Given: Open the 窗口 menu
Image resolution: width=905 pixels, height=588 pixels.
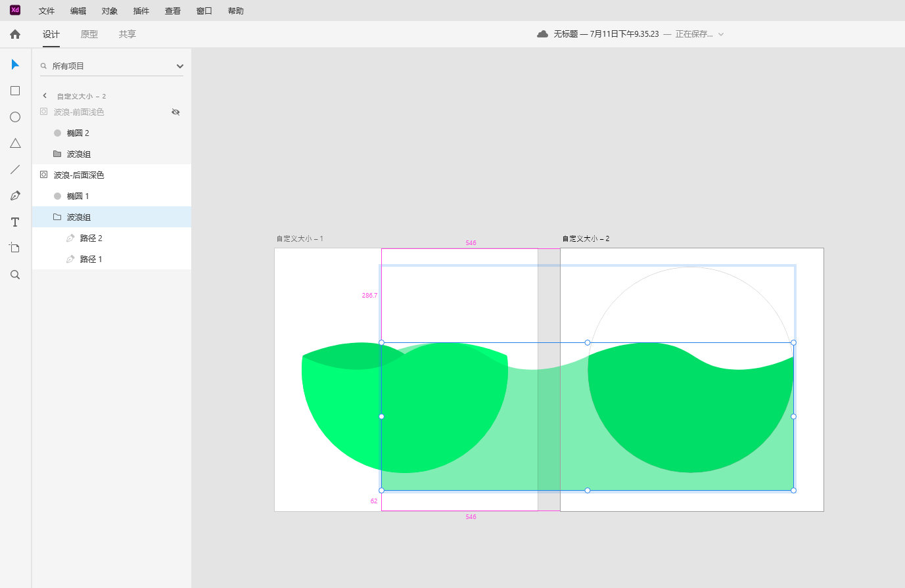Looking at the screenshot, I should 204,11.
